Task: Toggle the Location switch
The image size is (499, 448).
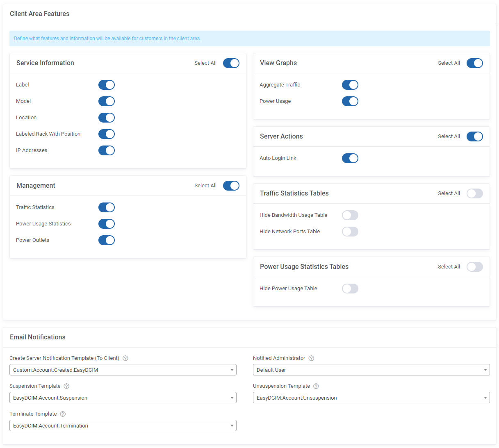Action: click(107, 118)
